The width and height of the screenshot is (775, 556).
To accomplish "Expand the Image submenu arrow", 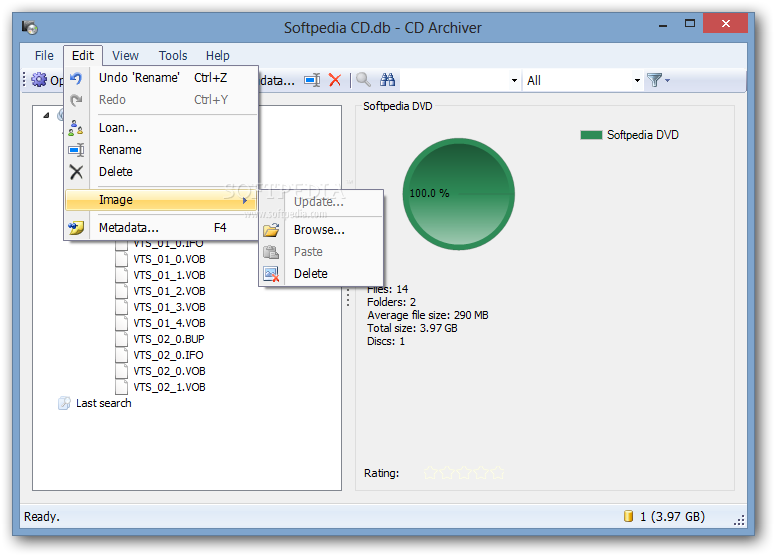I will point(245,200).
